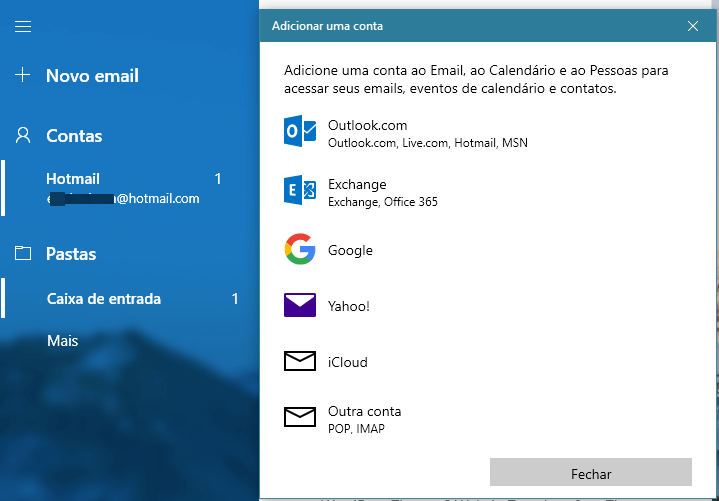Click the Yahoo! purple envelope icon
This screenshot has height=501, width=719.
(x=300, y=305)
